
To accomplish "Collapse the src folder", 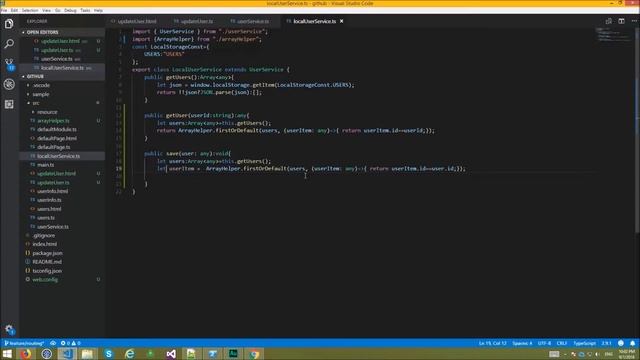I will [x=36, y=103].
